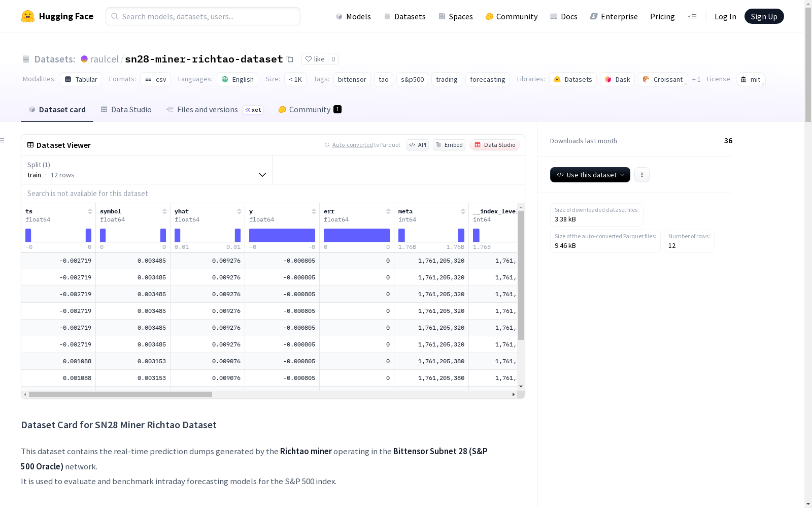Open Data Studio from viewer header
This screenshot has width=812, height=508.
pos(495,145)
